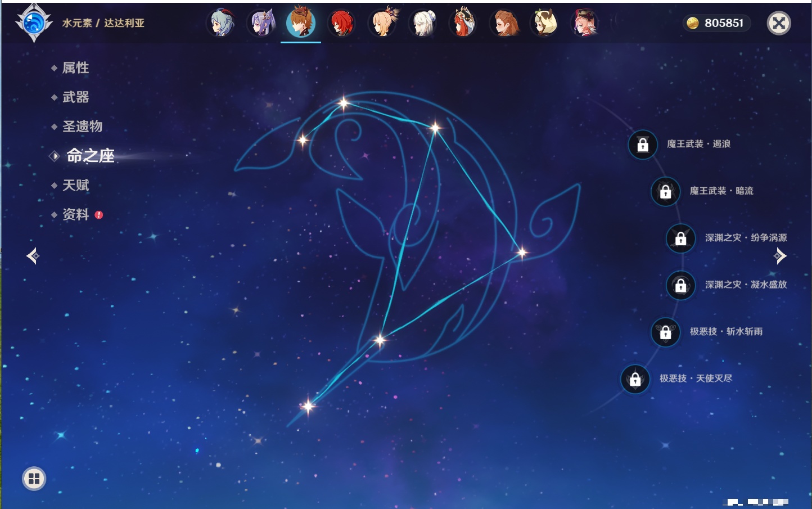Pick the white-haired Ningguang portrait
This screenshot has height=509, width=812.
coord(423,23)
